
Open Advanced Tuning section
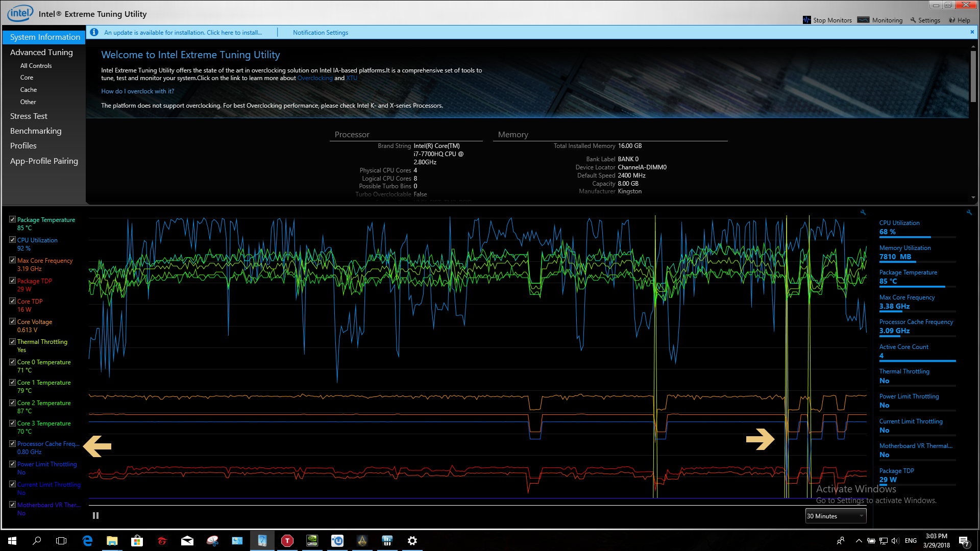pyautogui.click(x=41, y=52)
